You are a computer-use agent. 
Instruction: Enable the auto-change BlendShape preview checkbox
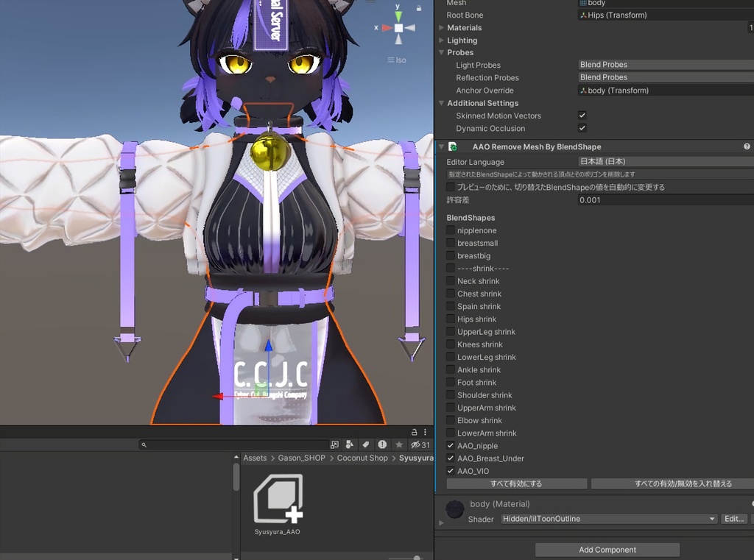coord(451,187)
